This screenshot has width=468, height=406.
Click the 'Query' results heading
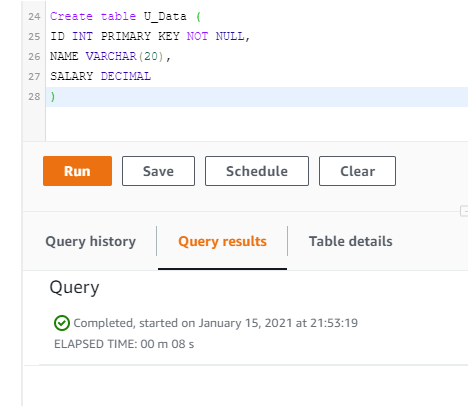point(74,287)
